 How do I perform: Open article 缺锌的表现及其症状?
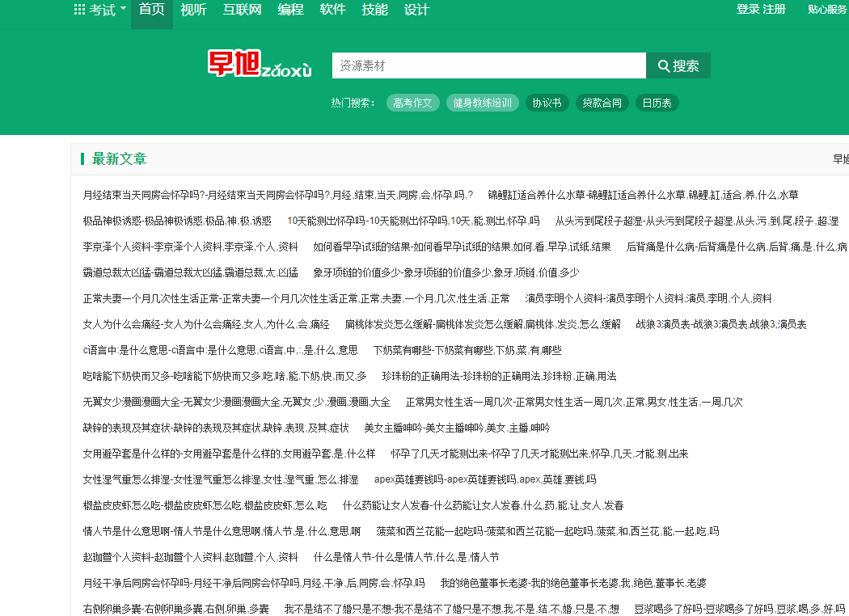216,428
